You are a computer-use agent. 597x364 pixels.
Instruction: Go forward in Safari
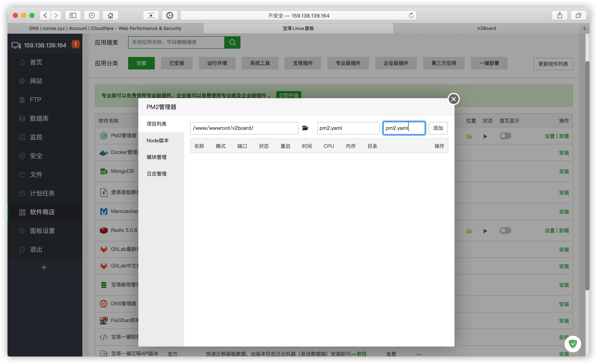pyautogui.click(x=56, y=16)
